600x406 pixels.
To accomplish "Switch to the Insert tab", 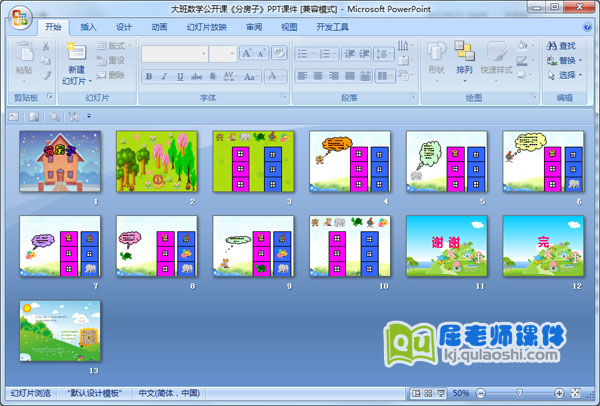I will (x=88, y=27).
